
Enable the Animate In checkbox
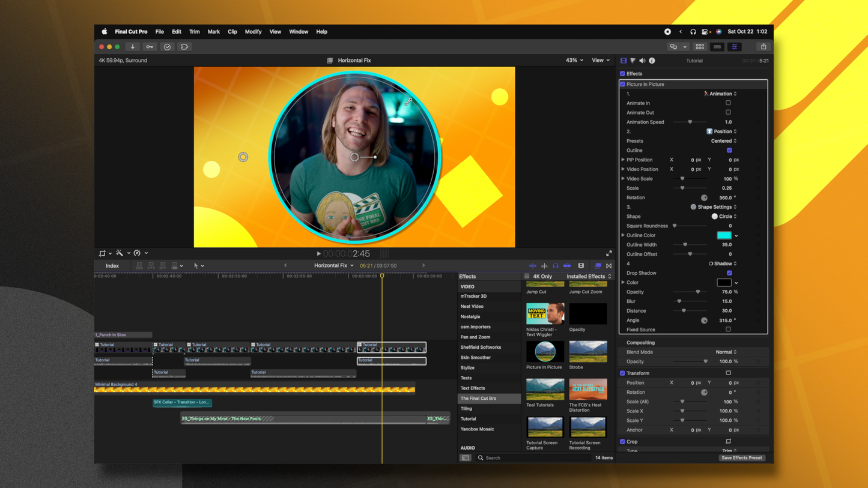coord(728,103)
